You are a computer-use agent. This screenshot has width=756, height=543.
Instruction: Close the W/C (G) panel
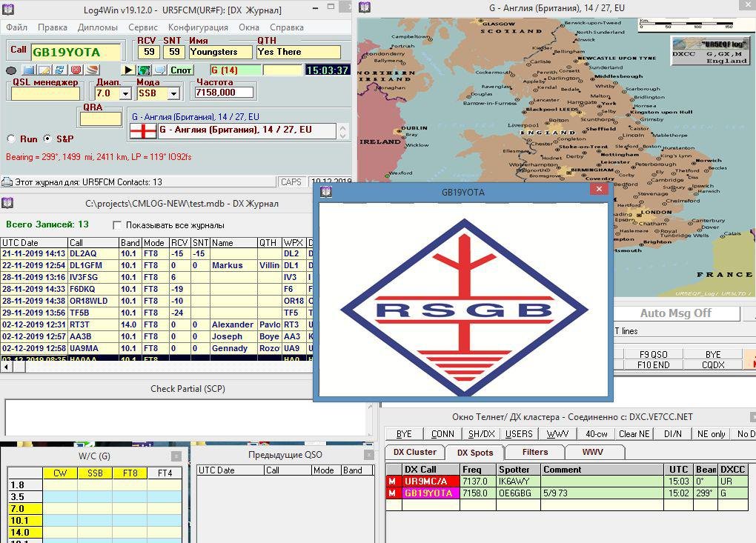click(x=176, y=456)
